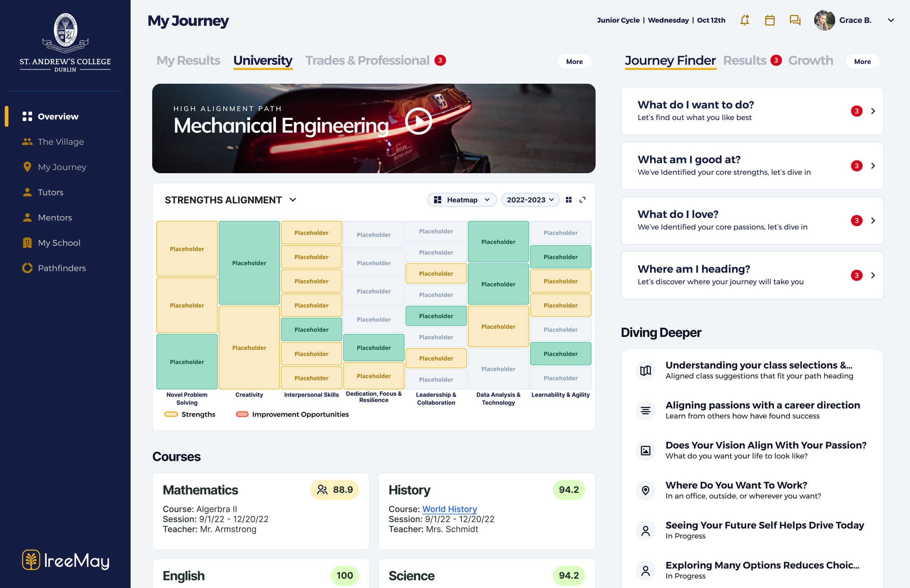Expand the Strengths Alignment title chevron

click(293, 200)
